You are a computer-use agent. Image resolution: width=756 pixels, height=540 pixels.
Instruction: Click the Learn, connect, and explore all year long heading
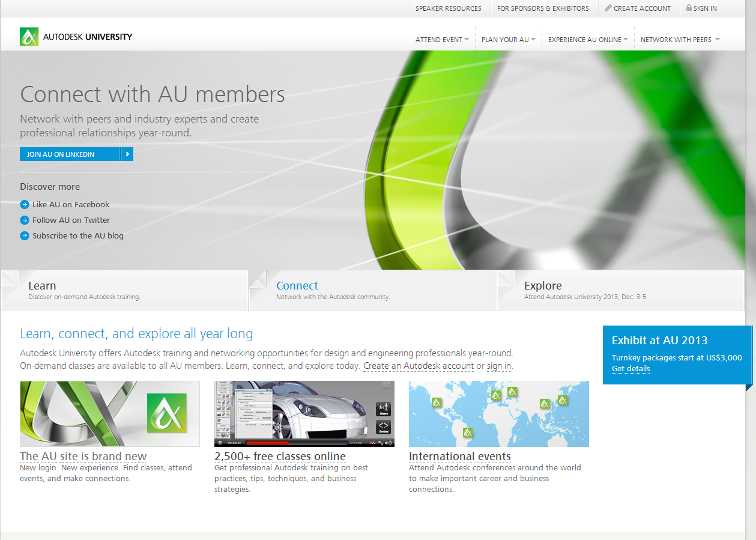point(136,334)
